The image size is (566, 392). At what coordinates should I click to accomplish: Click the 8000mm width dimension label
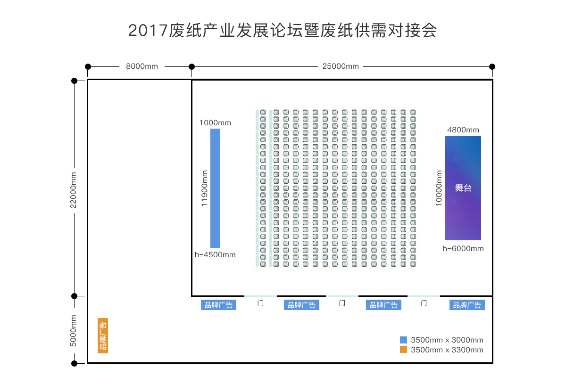tap(142, 66)
